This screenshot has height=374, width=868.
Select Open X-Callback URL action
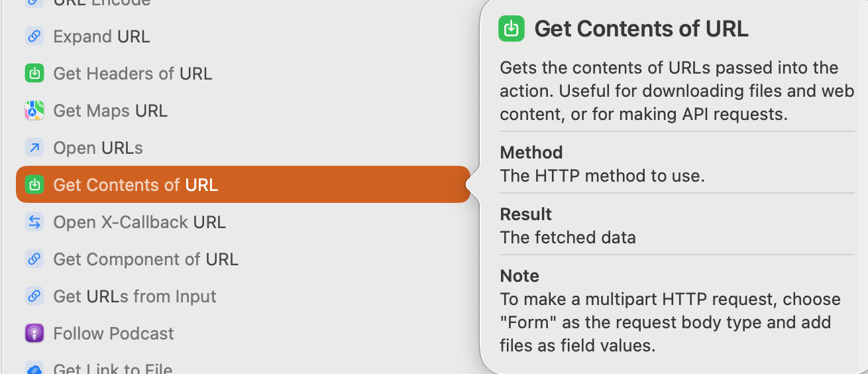tap(139, 222)
